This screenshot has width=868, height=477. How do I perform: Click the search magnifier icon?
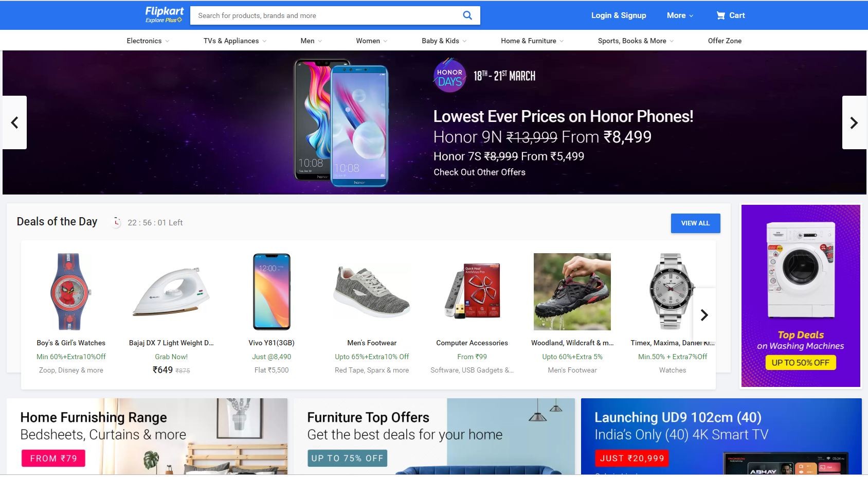[x=467, y=15]
